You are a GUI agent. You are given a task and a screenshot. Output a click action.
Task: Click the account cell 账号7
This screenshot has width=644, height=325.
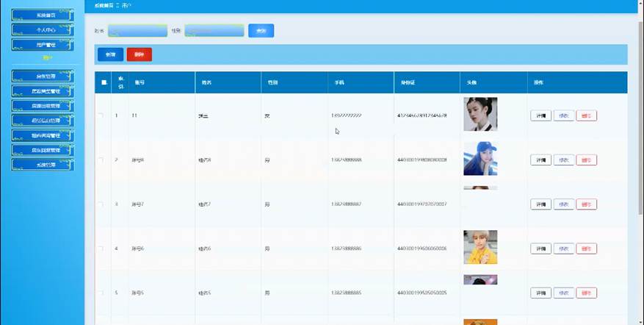(x=137, y=204)
